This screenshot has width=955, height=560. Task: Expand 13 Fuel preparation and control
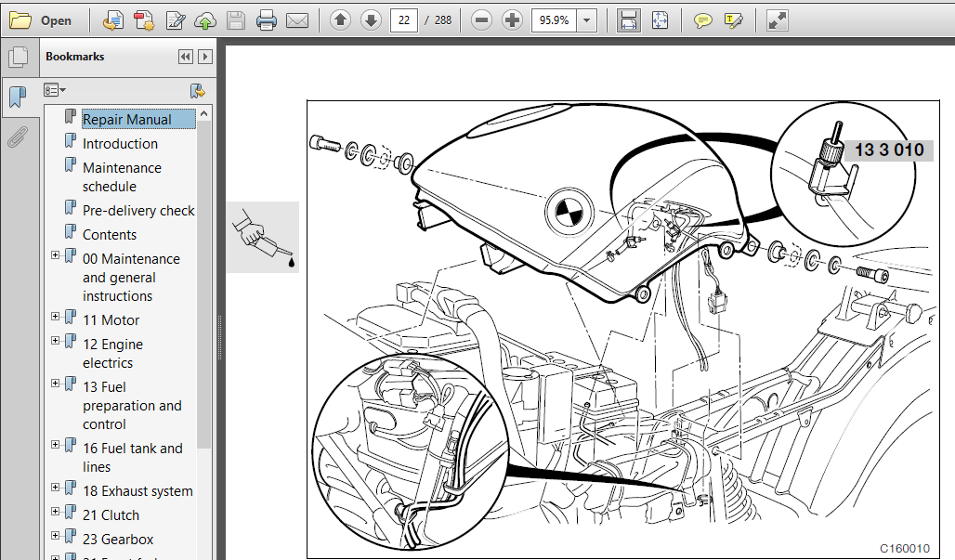click(55, 383)
